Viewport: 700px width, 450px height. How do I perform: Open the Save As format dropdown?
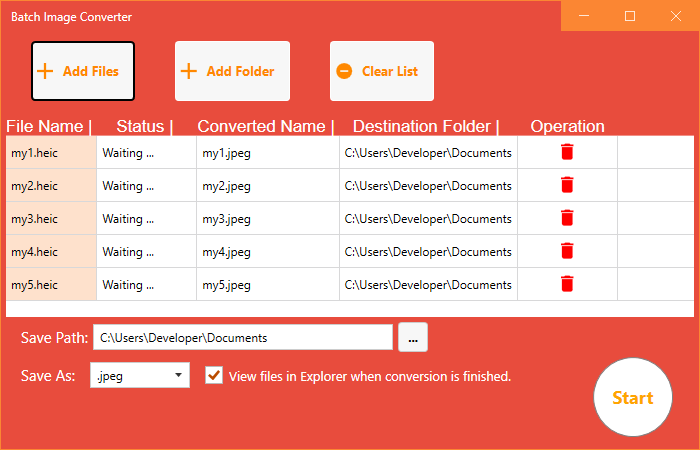(x=139, y=375)
